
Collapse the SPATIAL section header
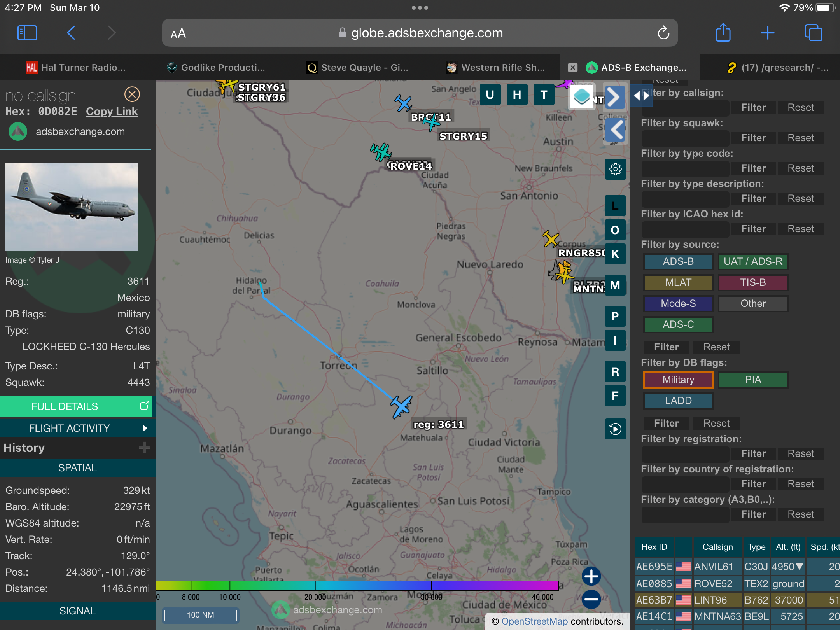[77, 468]
